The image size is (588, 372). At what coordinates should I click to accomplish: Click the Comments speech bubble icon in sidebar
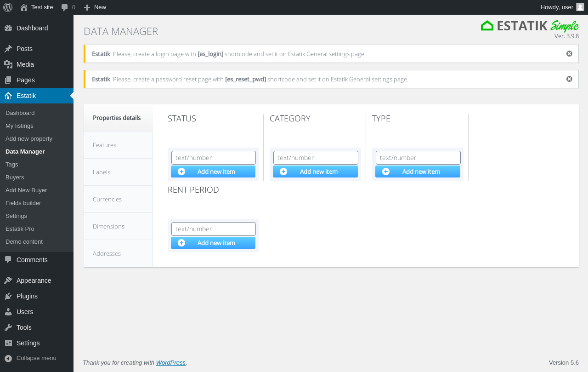[8, 260]
